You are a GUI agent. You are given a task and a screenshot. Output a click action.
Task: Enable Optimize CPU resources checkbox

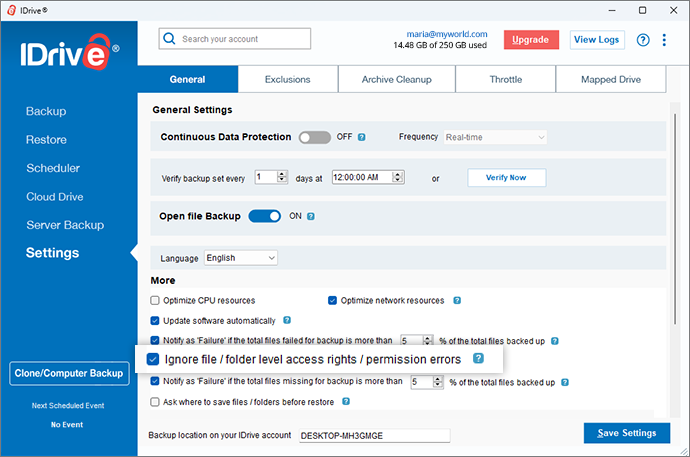pyautogui.click(x=155, y=300)
